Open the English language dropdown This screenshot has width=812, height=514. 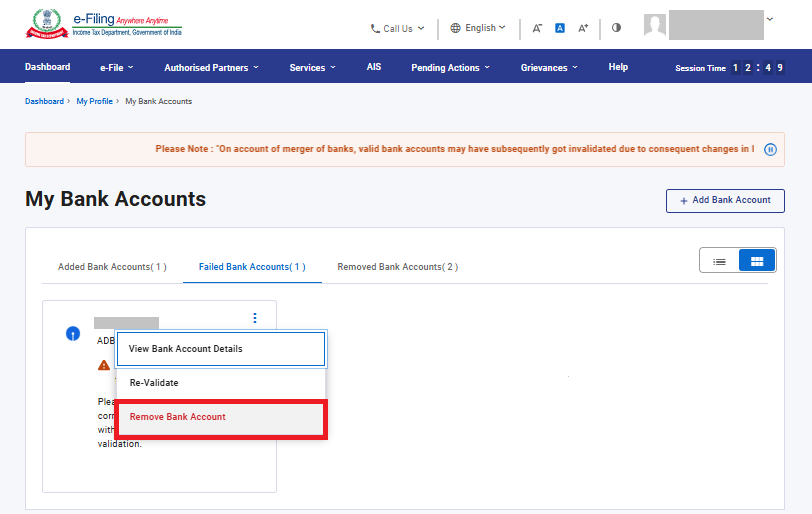point(478,28)
